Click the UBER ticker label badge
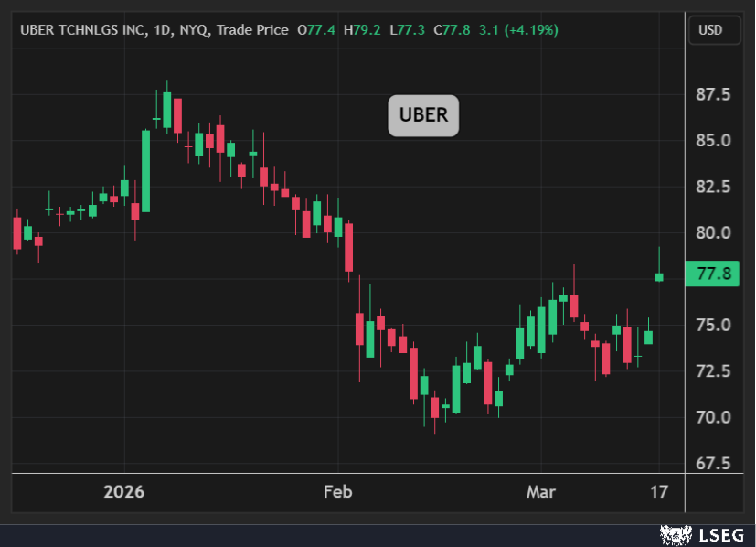This screenshot has width=756, height=547. [x=423, y=115]
